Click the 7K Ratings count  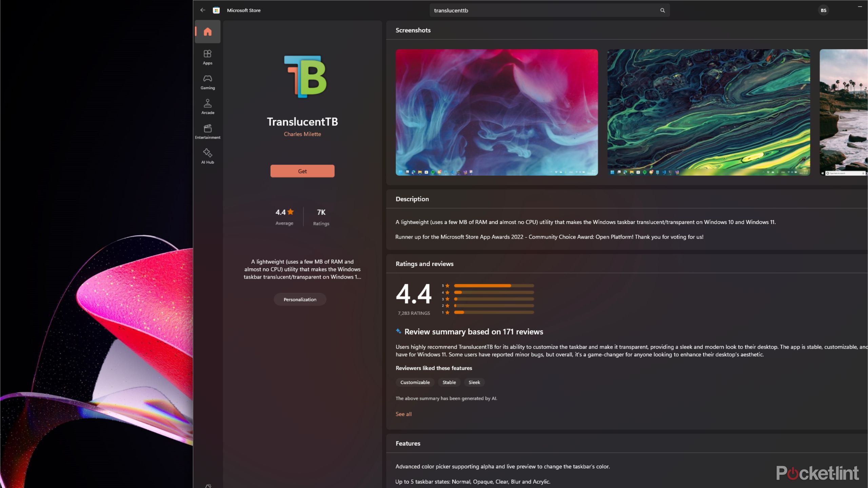pos(321,217)
